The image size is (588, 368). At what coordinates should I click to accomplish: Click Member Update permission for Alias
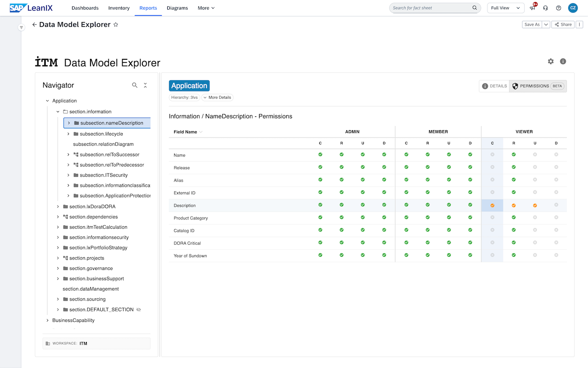click(x=449, y=179)
